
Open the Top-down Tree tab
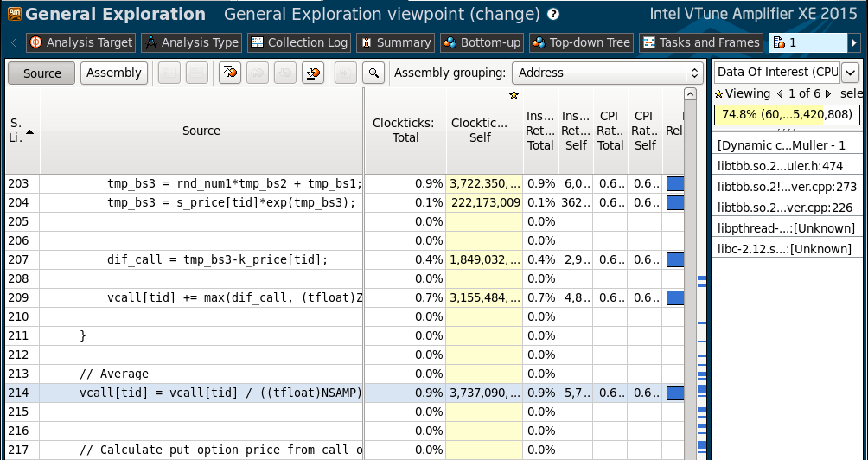click(x=581, y=42)
